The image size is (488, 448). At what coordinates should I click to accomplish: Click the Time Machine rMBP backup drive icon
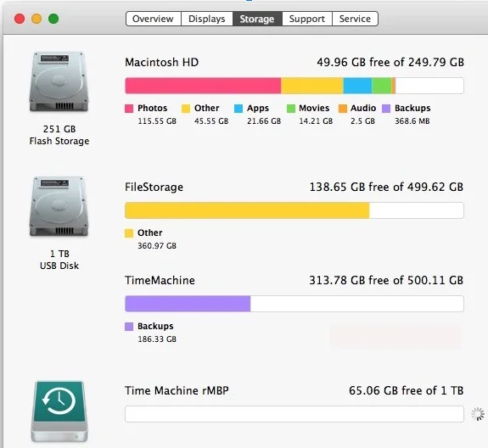[x=59, y=411]
